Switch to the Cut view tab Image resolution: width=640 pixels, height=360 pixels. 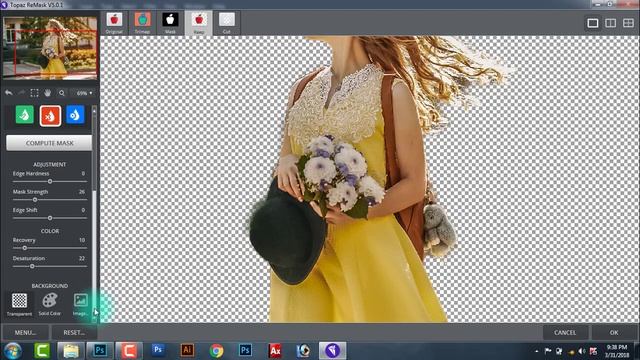coord(227,23)
